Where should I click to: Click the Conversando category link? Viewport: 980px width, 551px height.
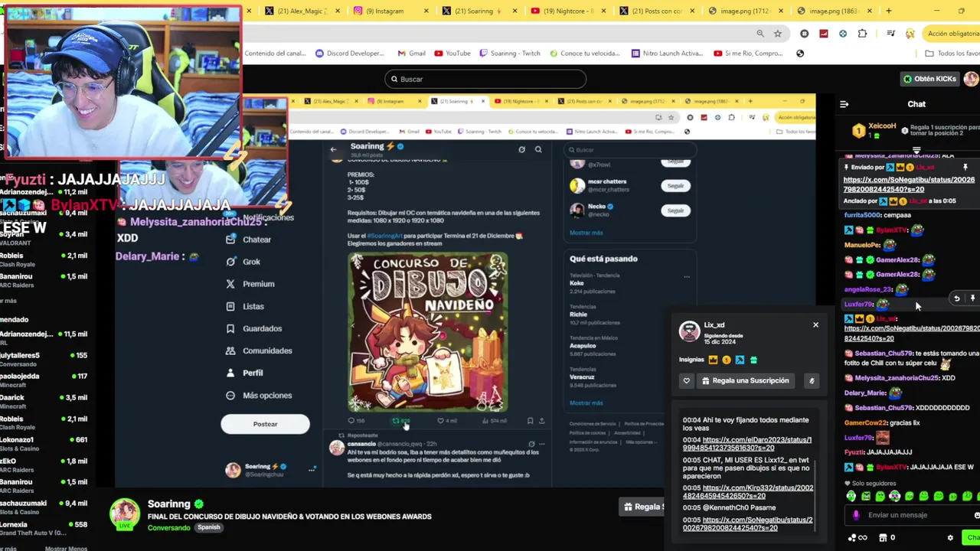click(168, 527)
